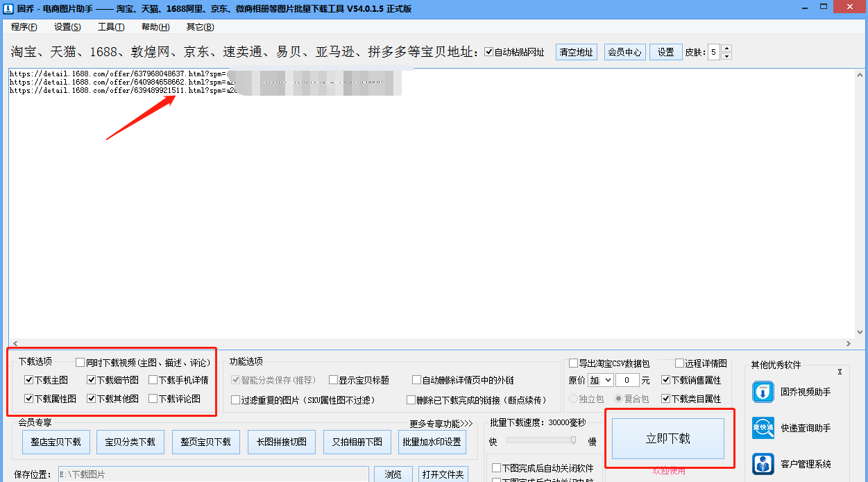Select 独立包 radio button
868x482 pixels.
point(573,399)
